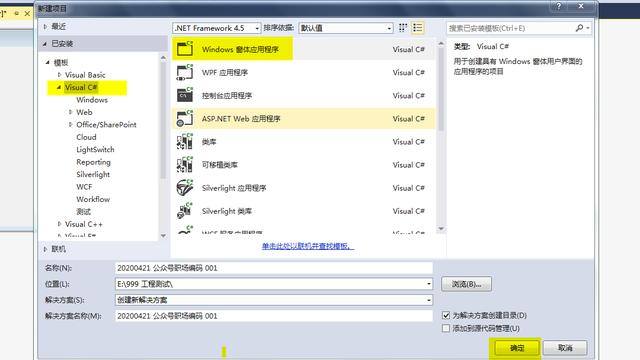This screenshot has width=640, height=360.
Task: Open dialog help question mark button
Action: [x=558, y=6]
